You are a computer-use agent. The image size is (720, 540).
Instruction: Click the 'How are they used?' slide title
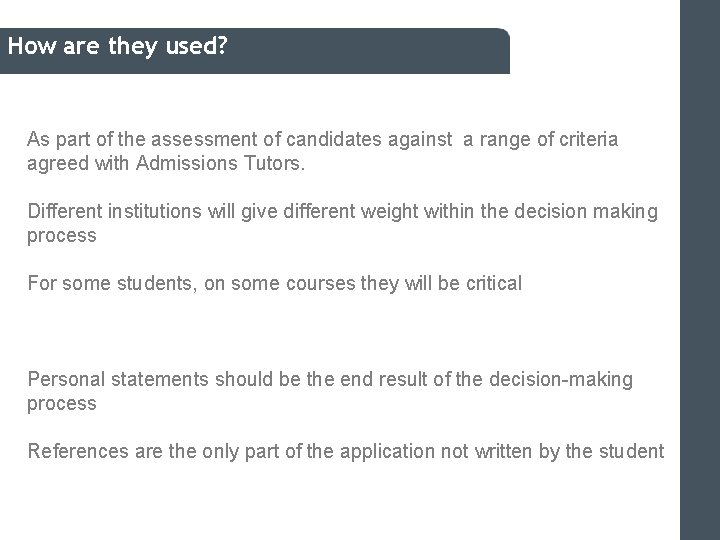tap(119, 46)
